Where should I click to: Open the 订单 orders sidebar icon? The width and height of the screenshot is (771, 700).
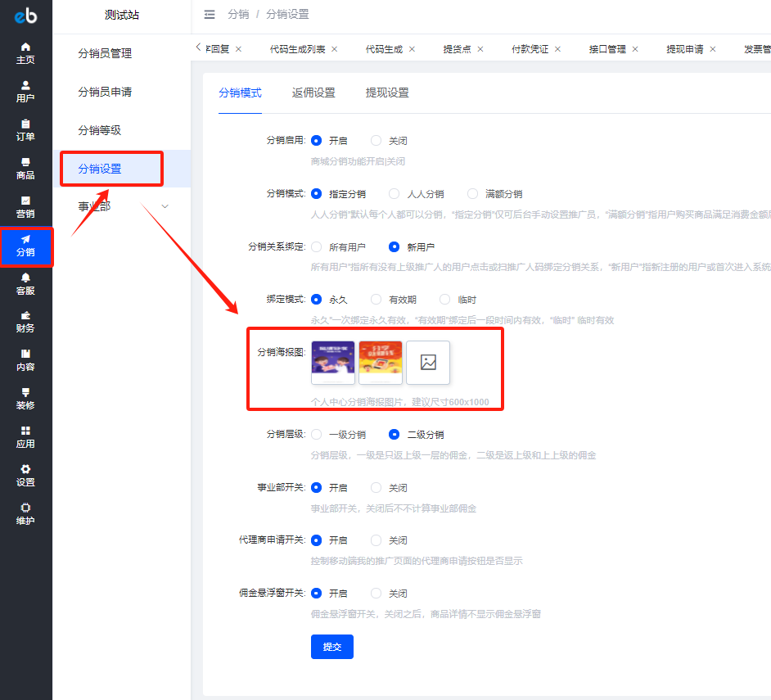tap(25, 129)
